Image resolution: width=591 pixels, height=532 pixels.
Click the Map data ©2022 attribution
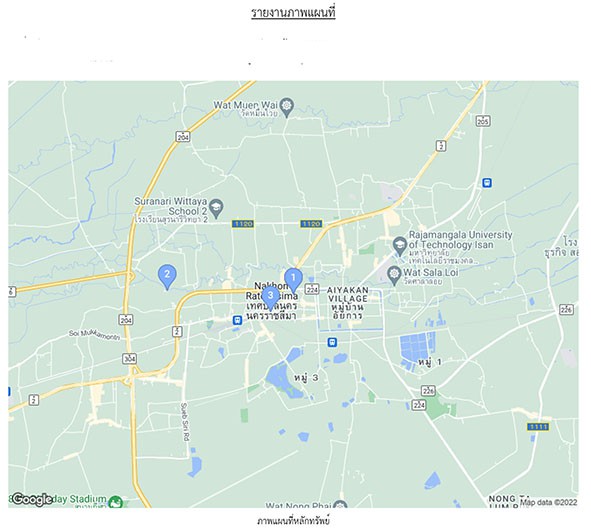[x=548, y=502]
